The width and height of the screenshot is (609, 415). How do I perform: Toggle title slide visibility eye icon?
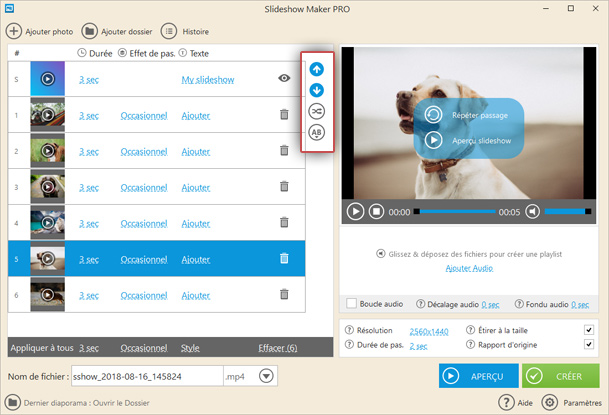click(284, 78)
